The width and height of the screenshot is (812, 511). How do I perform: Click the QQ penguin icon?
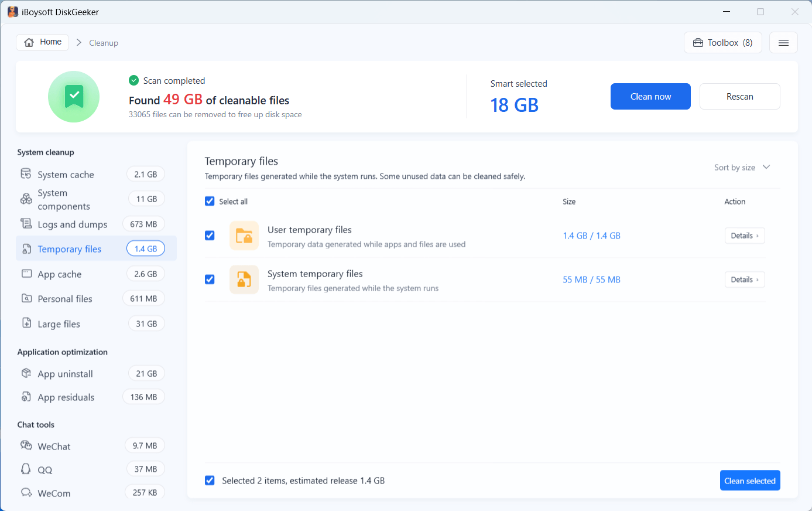(26, 469)
